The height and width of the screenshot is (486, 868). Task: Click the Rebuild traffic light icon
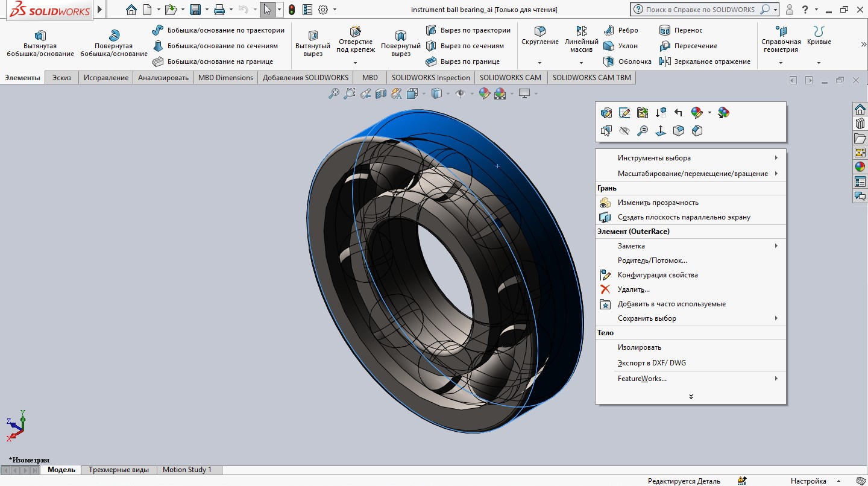coord(292,10)
